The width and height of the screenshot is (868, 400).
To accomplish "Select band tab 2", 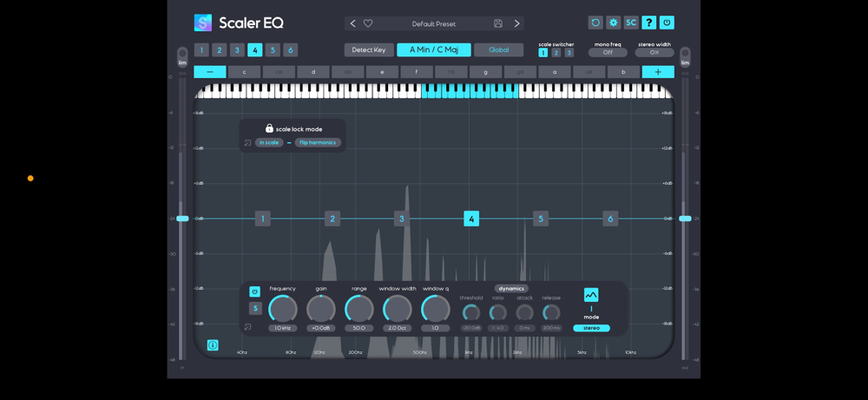I will (x=220, y=50).
